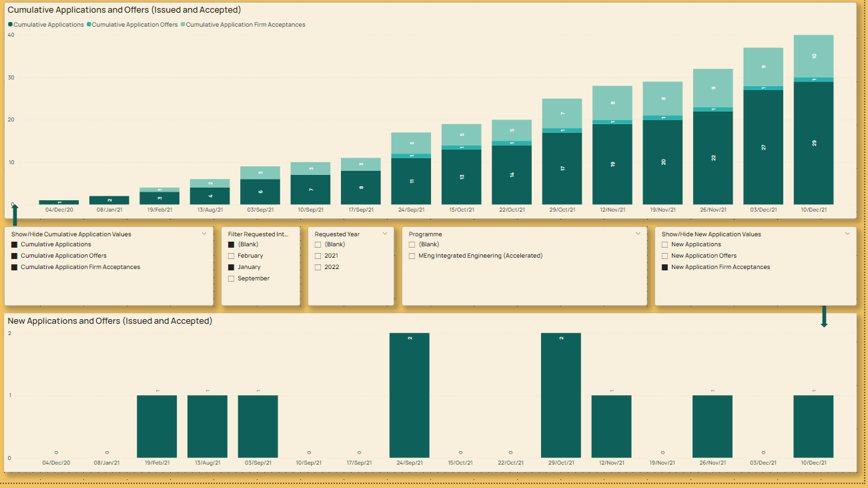868x488 pixels.
Task: Open the Requested Year slicer dropdown chevron
Action: click(x=385, y=234)
